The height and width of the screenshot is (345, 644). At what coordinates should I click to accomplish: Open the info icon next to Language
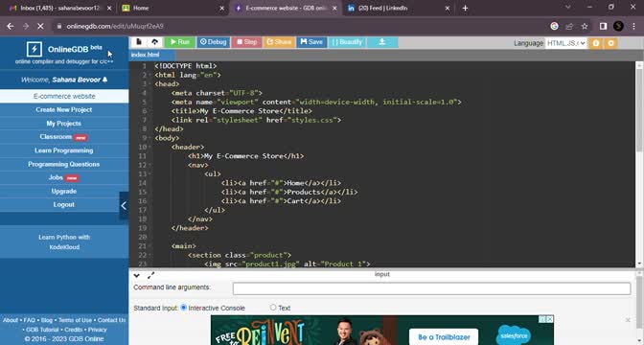tap(595, 43)
